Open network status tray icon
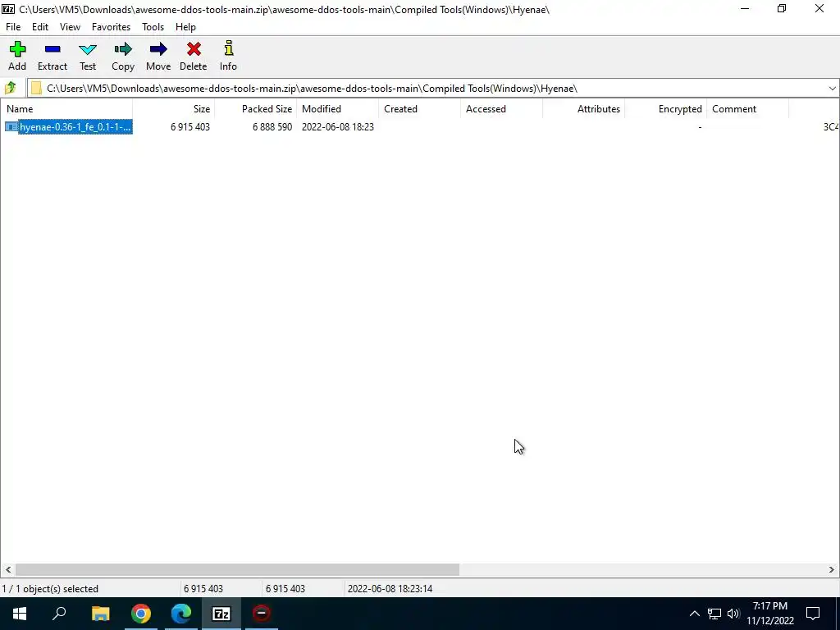The image size is (840, 630). point(714,614)
